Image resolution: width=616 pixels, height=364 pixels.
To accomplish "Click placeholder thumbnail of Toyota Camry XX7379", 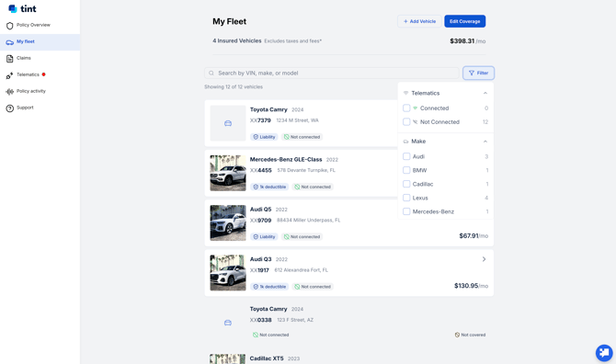I will point(228,123).
